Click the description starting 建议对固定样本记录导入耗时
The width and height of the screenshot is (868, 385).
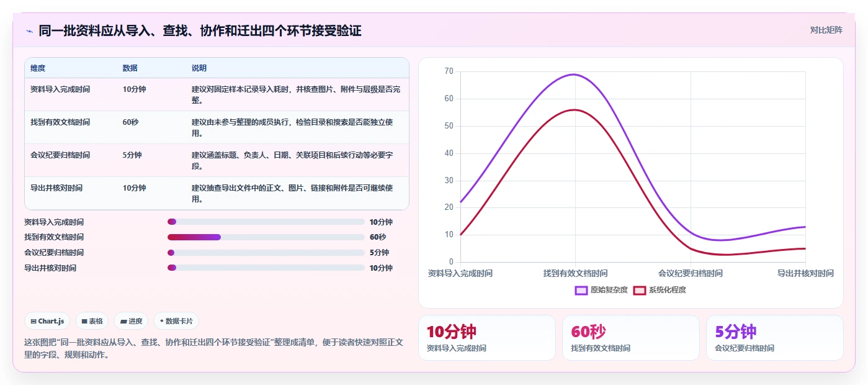[x=296, y=95]
